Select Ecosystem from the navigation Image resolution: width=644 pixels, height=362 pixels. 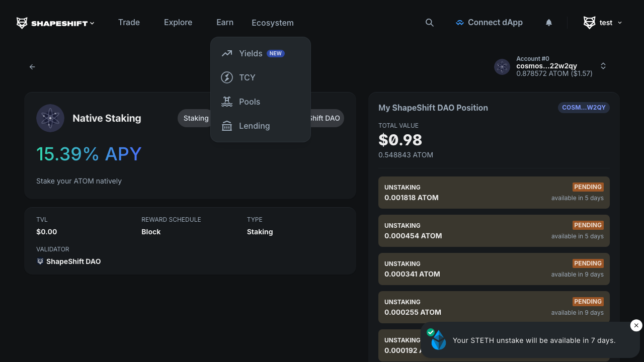(x=272, y=23)
